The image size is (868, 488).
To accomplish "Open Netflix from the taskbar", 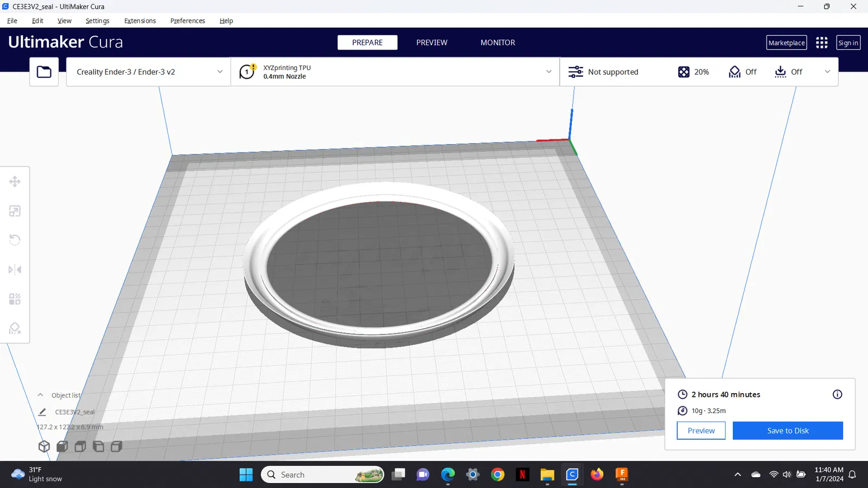I will tap(522, 475).
